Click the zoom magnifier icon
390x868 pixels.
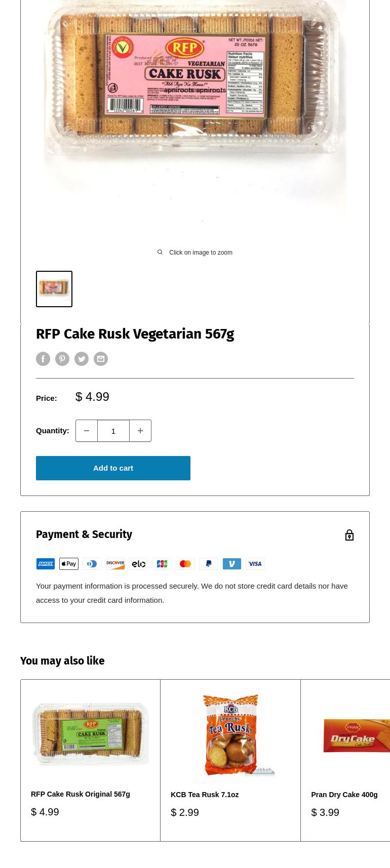click(160, 253)
